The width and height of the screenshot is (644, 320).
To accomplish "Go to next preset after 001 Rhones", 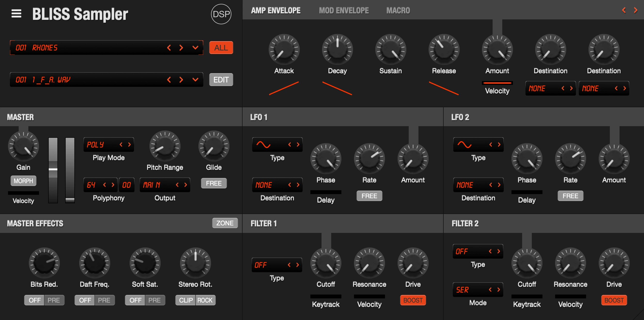I will click(181, 48).
